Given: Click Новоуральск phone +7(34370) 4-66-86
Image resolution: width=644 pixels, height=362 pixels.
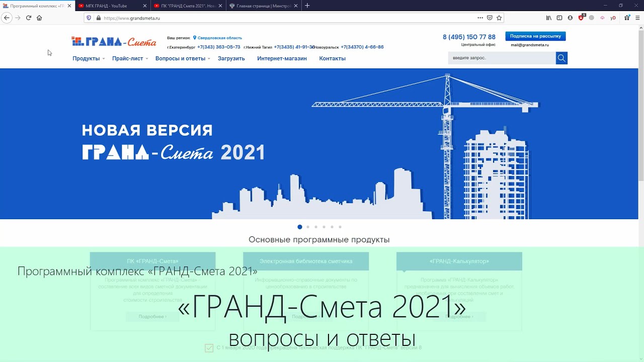Looking at the screenshot, I should pyautogui.click(x=362, y=47).
